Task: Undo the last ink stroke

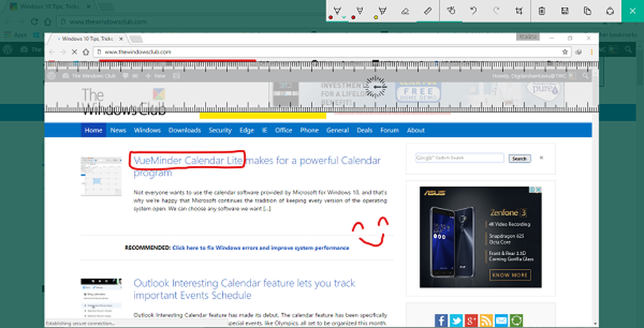Action: [x=473, y=11]
